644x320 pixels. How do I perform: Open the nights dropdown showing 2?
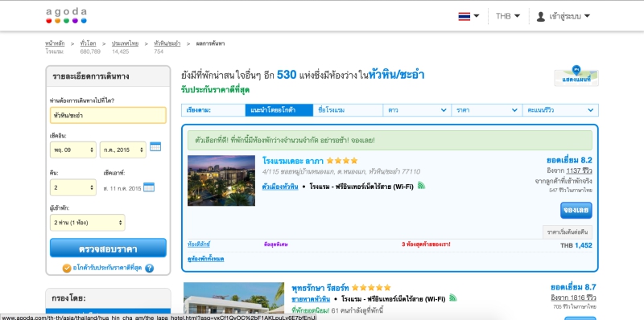point(73,187)
